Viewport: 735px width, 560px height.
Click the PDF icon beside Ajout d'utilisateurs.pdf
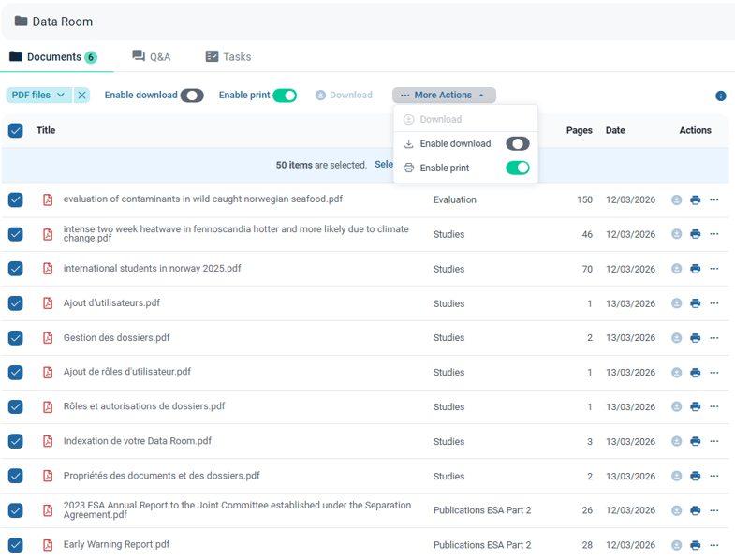click(x=48, y=303)
